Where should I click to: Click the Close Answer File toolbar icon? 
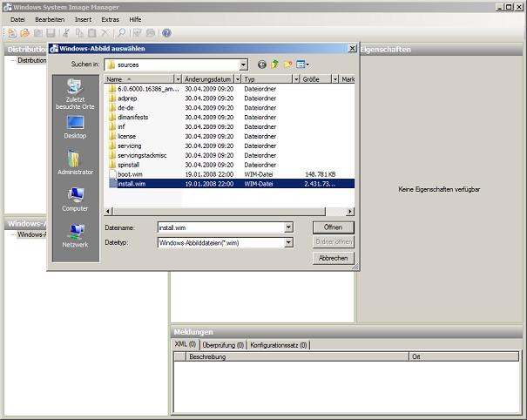[38, 32]
